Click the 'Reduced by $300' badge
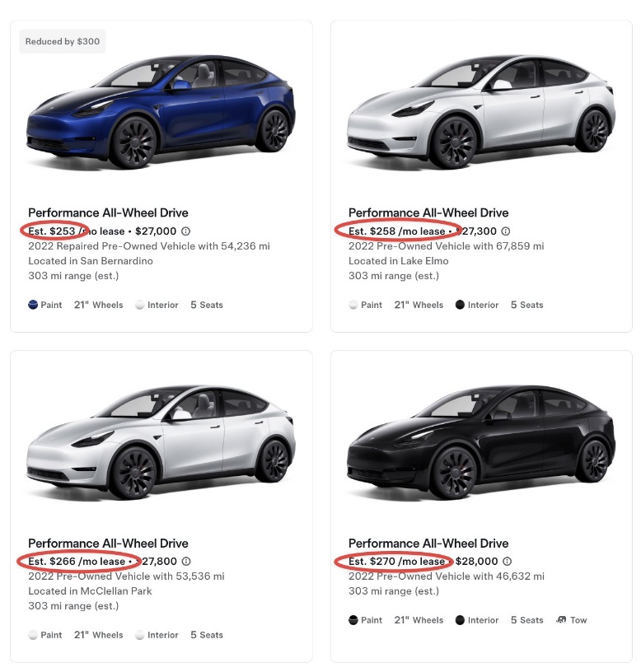The image size is (641, 672). pyautogui.click(x=63, y=41)
